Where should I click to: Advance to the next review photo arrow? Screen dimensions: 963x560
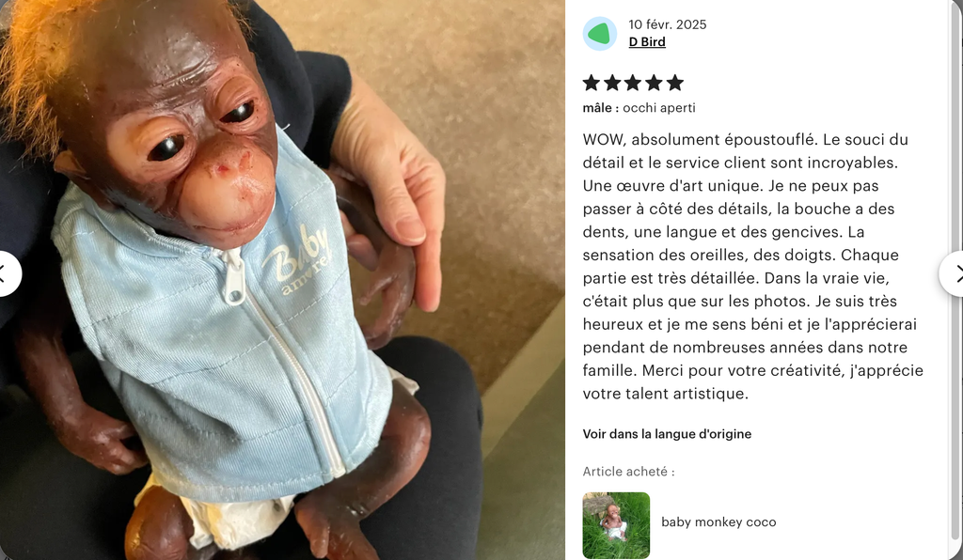click(x=953, y=273)
